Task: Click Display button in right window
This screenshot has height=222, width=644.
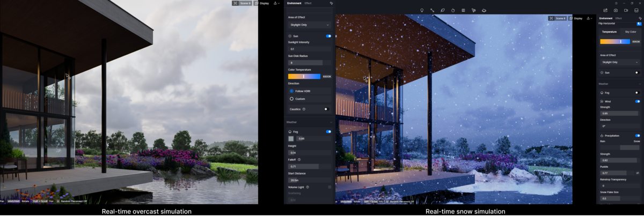Action: click(576, 18)
